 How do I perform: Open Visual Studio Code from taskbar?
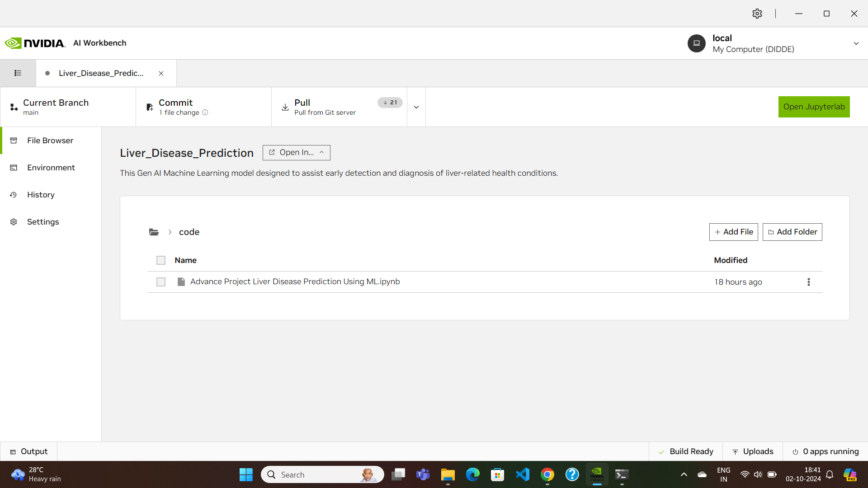pyautogui.click(x=522, y=475)
